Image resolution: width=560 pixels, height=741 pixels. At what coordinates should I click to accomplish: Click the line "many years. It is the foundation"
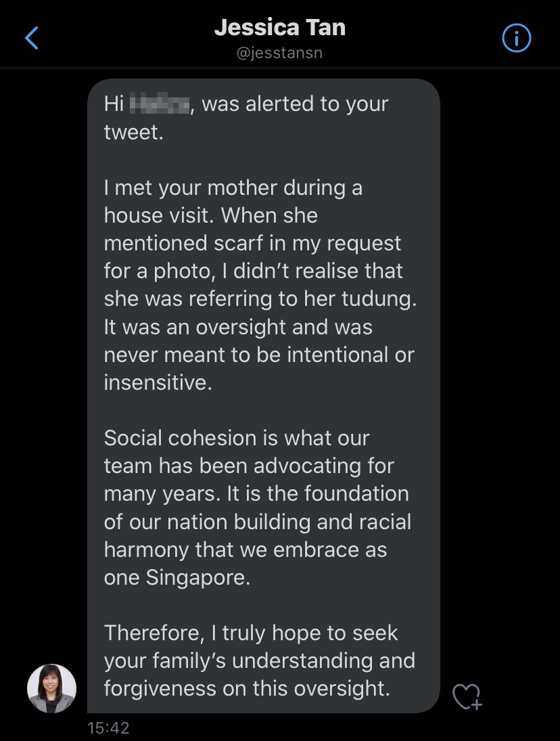[x=256, y=494]
